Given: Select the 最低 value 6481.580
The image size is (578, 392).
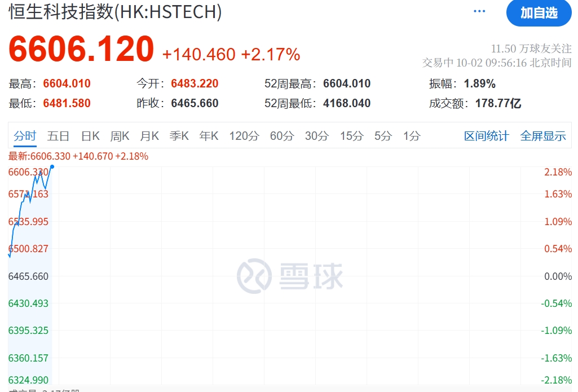Looking at the screenshot, I should [x=67, y=103].
